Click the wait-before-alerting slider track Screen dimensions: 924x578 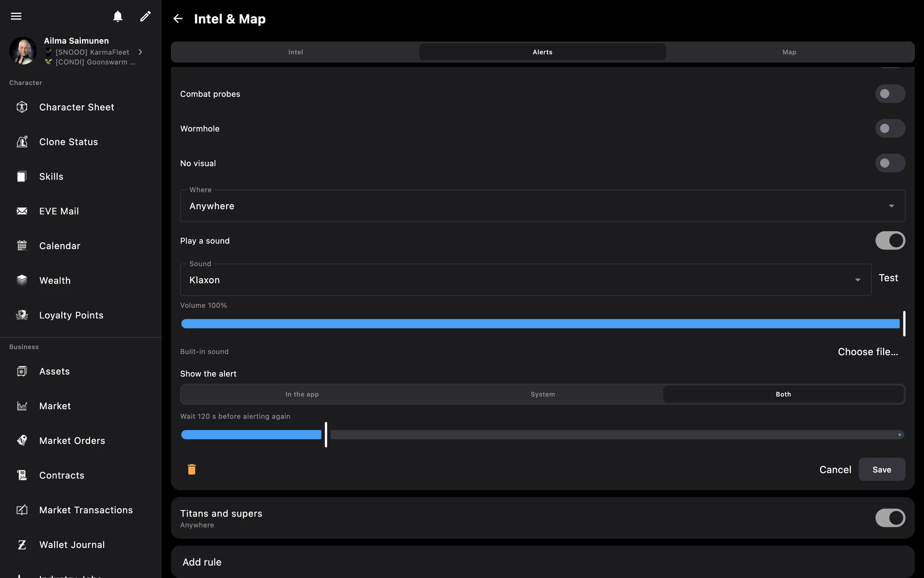542,435
